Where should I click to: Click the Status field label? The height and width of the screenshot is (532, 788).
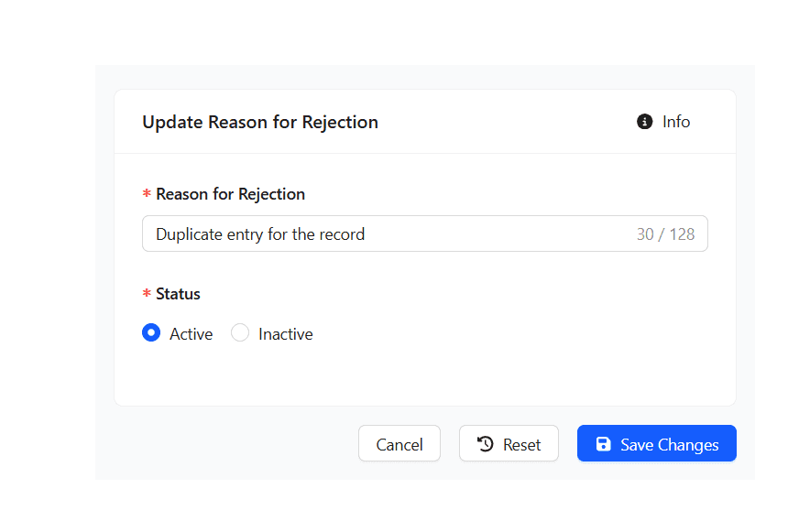(x=178, y=293)
